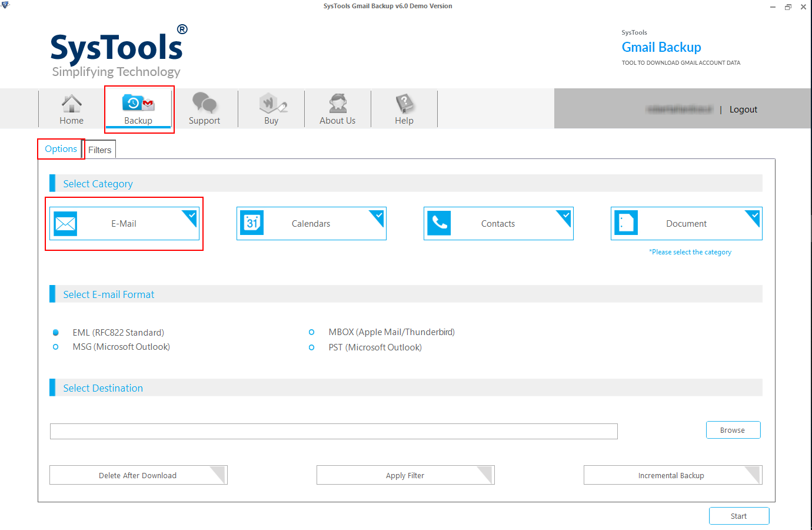Click the Logout link
Image resolution: width=812 pixels, height=530 pixels.
coord(743,110)
